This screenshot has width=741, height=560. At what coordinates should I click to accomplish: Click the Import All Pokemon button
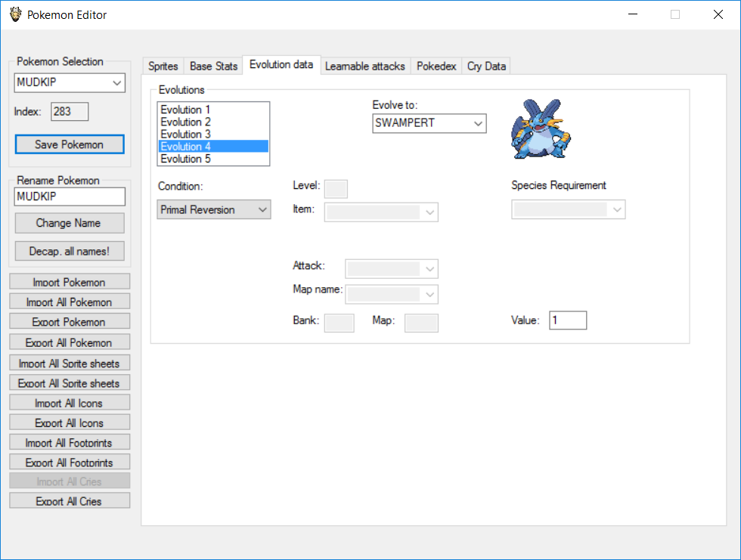pos(70,302)
